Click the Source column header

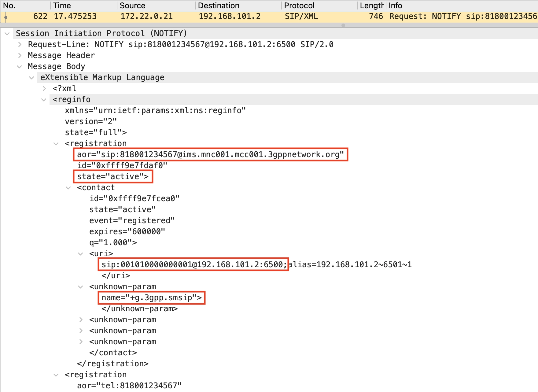click(x=132, y=6)
